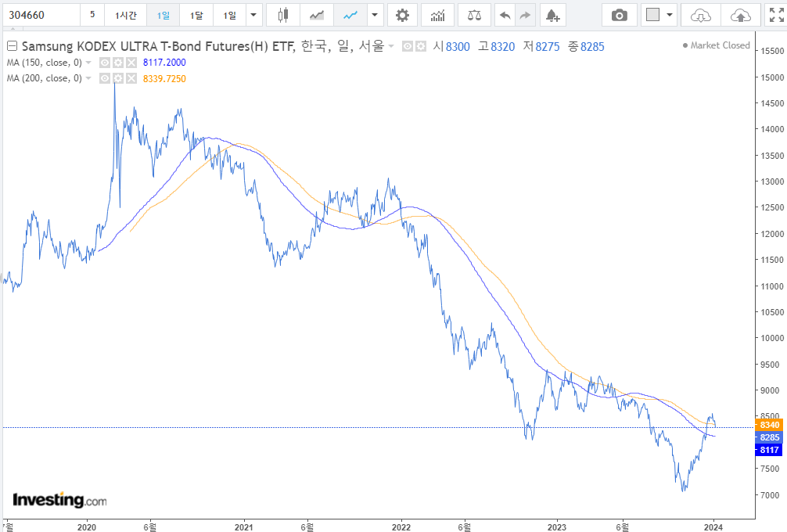787x532 pixels.
Task: Select the 1시간 interval
Action: 125,15
